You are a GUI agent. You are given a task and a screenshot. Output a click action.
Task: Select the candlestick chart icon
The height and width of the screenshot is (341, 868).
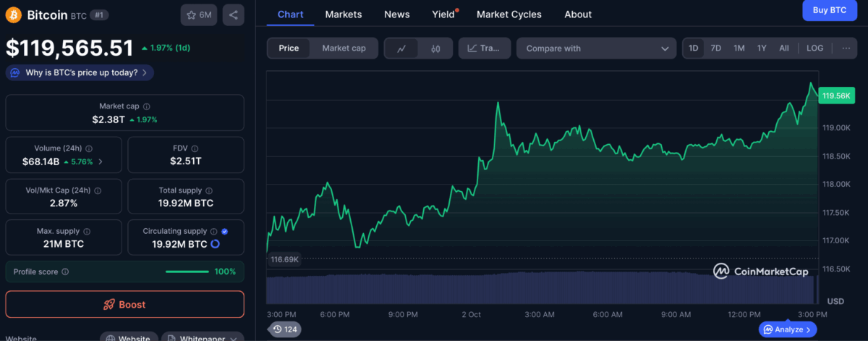pyautogui.click(x=435, y=49)
